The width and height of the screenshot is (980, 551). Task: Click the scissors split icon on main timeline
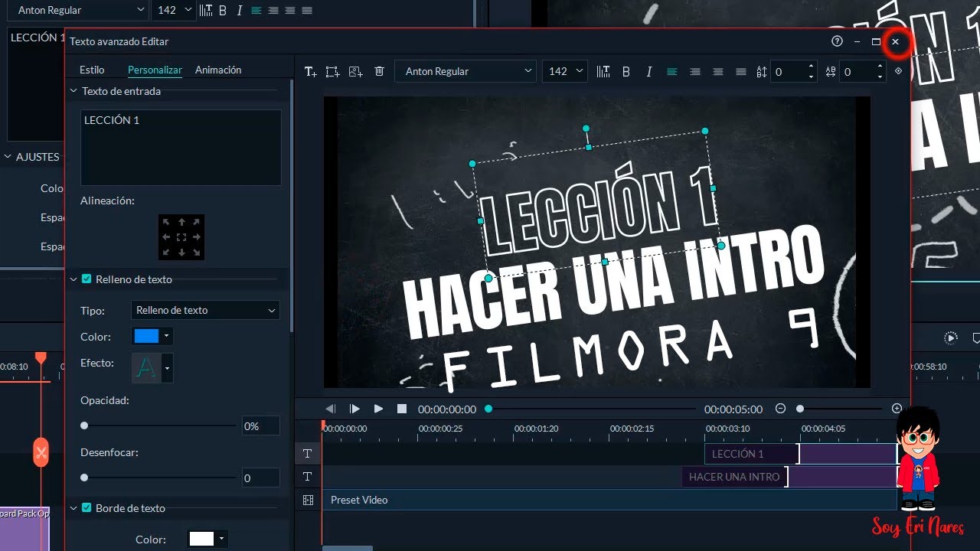point(41,452)
